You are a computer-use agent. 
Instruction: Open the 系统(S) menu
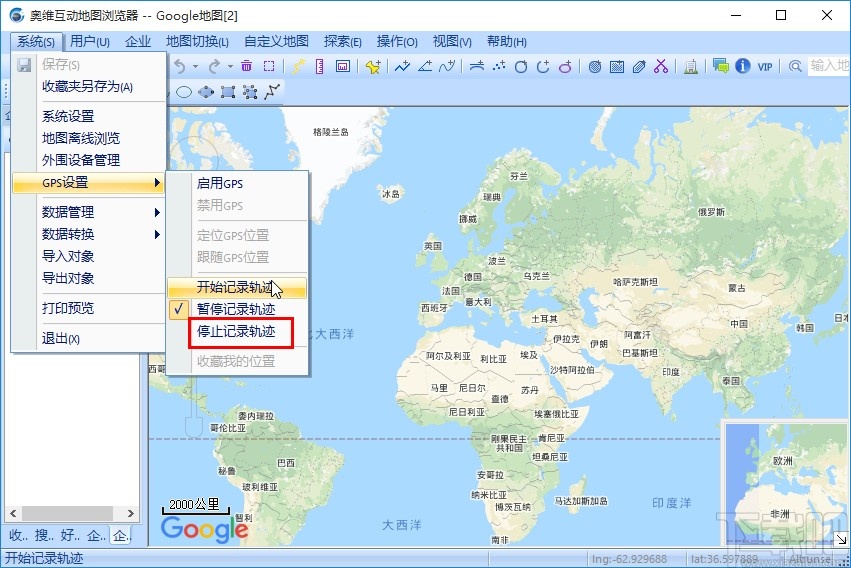[x=36, y=42]
